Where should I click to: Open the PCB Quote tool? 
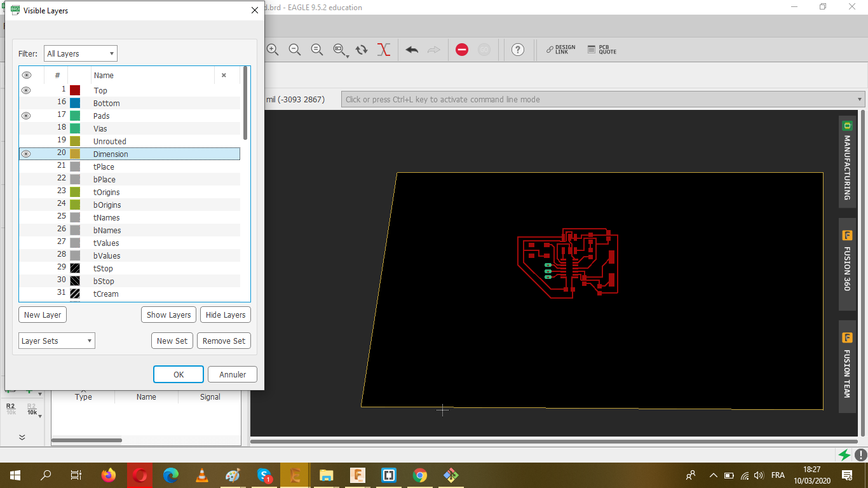(602, 50)
